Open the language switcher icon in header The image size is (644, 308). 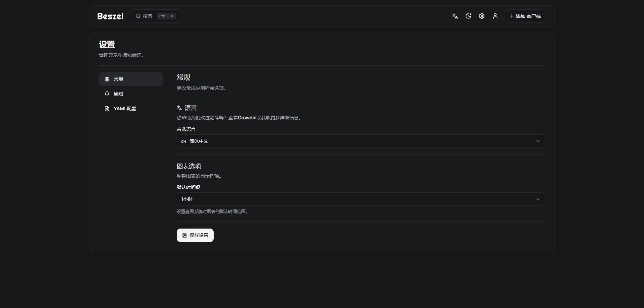click(x=455, y=16)
